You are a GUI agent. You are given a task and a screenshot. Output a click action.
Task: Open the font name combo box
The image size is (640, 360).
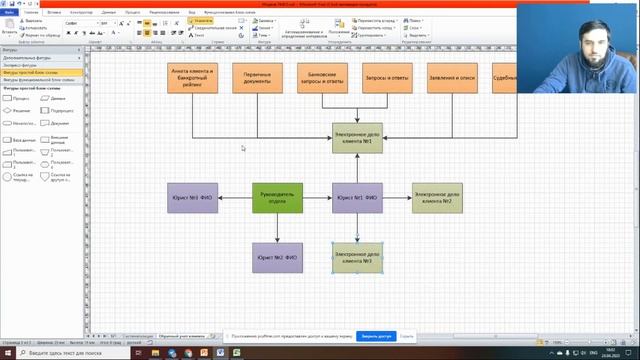click(81, 23)
